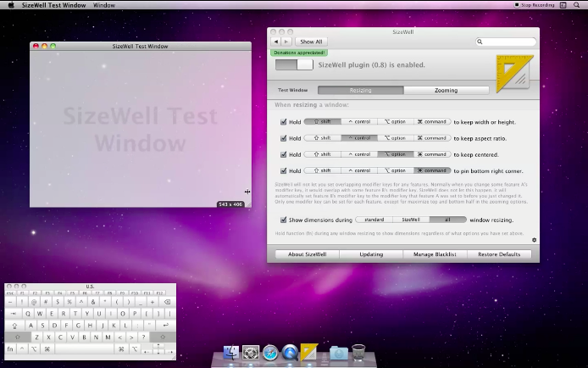Click the tab key on Keyboard Viewer
Screen dimensions: 588x368
click(x=13, y=314)
